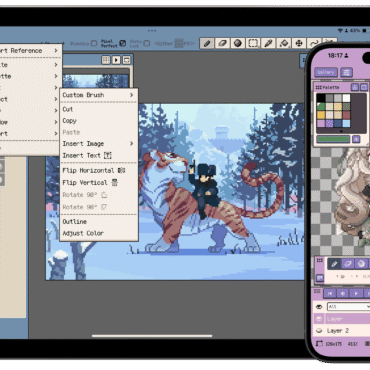Click the layout icon in reference panel header

127,60
